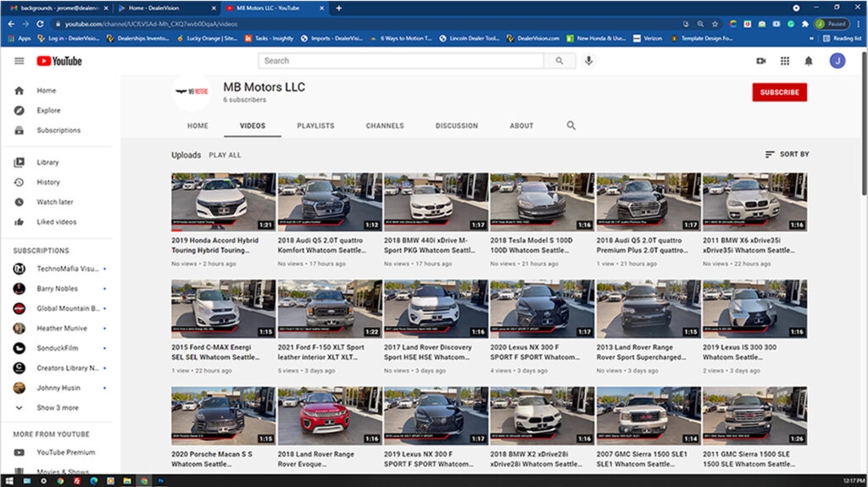Play the 2021 Ford F-150 XLT thumbnail
The height and width of the screenshot is (487, 868).
330,309
